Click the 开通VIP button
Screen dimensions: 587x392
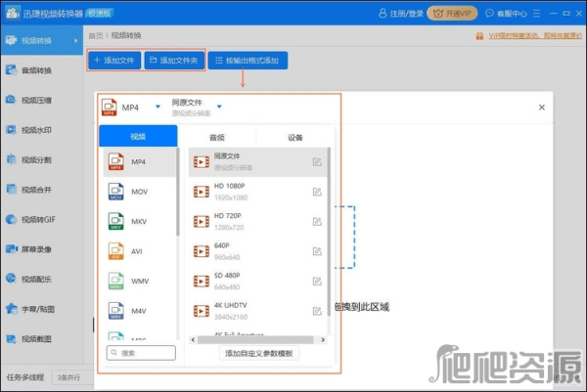pos(452,14)
